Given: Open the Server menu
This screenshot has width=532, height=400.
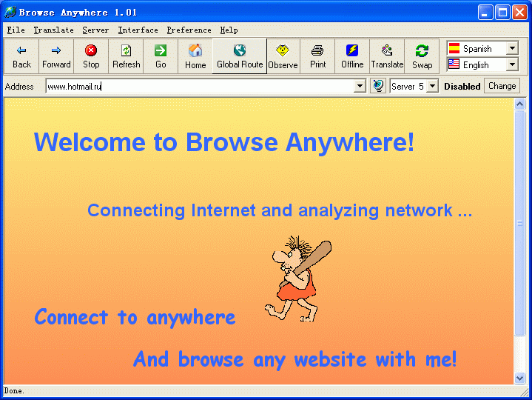Looking at the screenshot, I should click(95, 30).
